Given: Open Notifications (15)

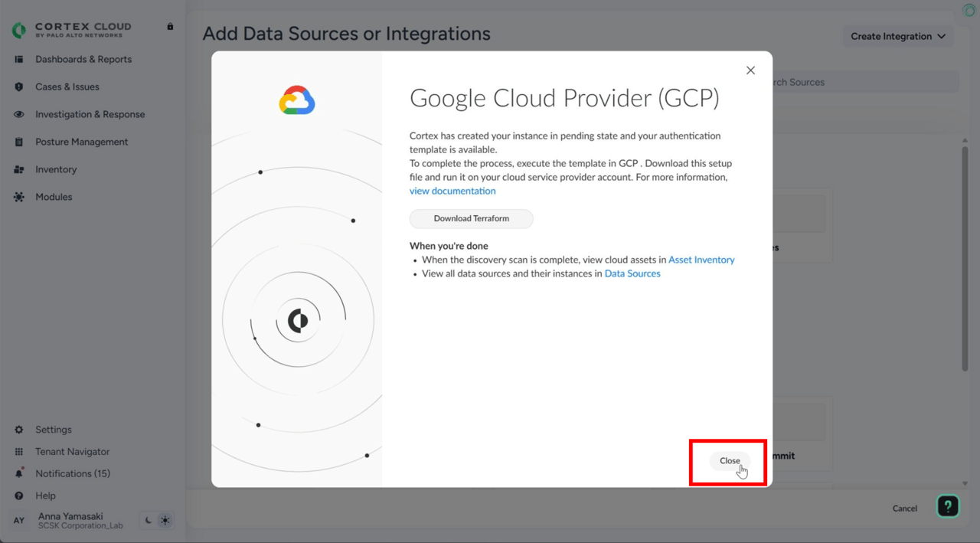Looking at the screenshot, I should click(x=73, y=473).
